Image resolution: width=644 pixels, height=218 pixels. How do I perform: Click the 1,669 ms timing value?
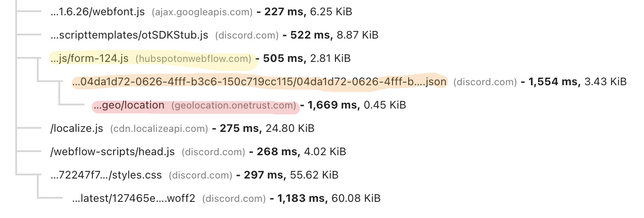pos(333,105)
